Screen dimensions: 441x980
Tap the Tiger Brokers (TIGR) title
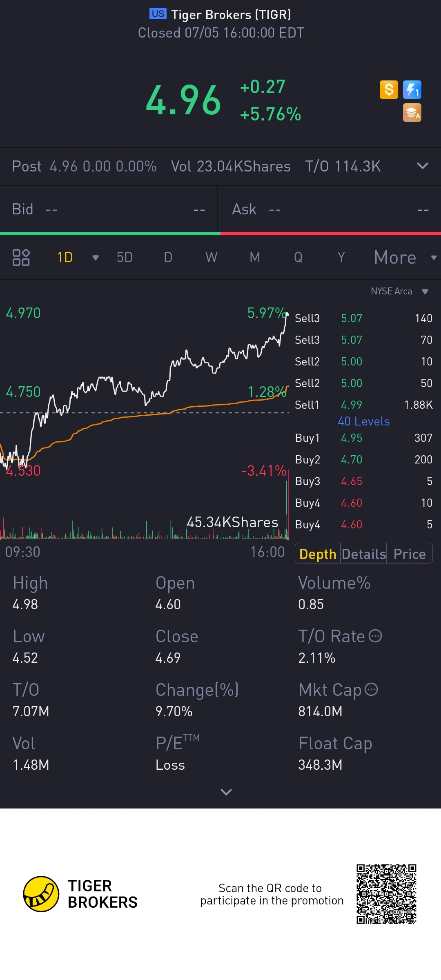point(231,15)
